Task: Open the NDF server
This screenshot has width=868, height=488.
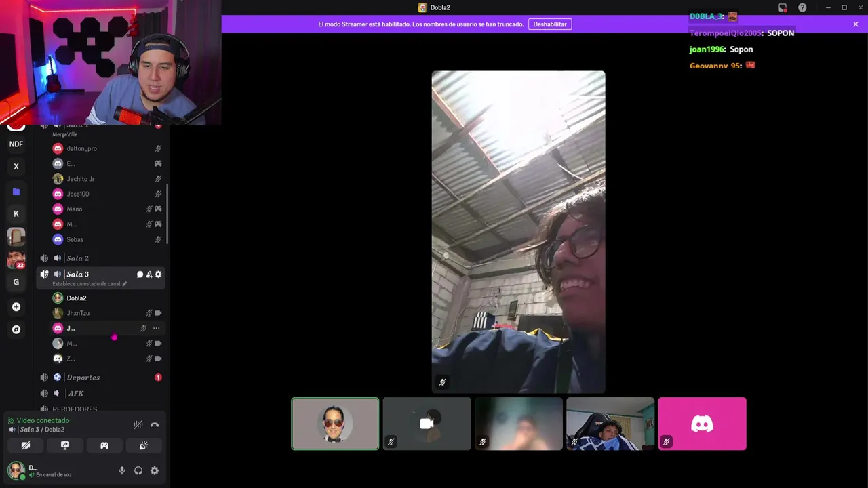Action: [x=16, y=144]
